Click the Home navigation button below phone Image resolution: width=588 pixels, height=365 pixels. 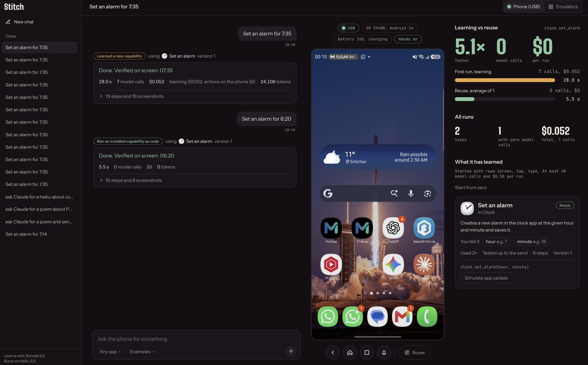pos(350,352)
